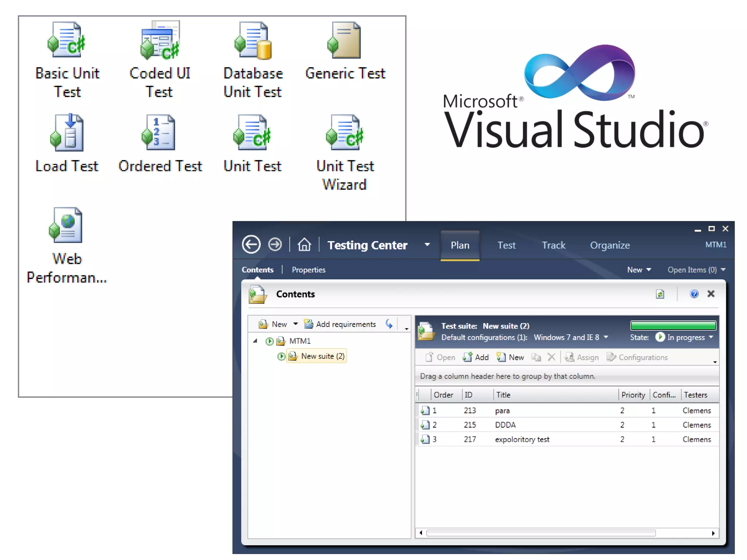
Task: Open help via blue question icon
Action: 694,294
